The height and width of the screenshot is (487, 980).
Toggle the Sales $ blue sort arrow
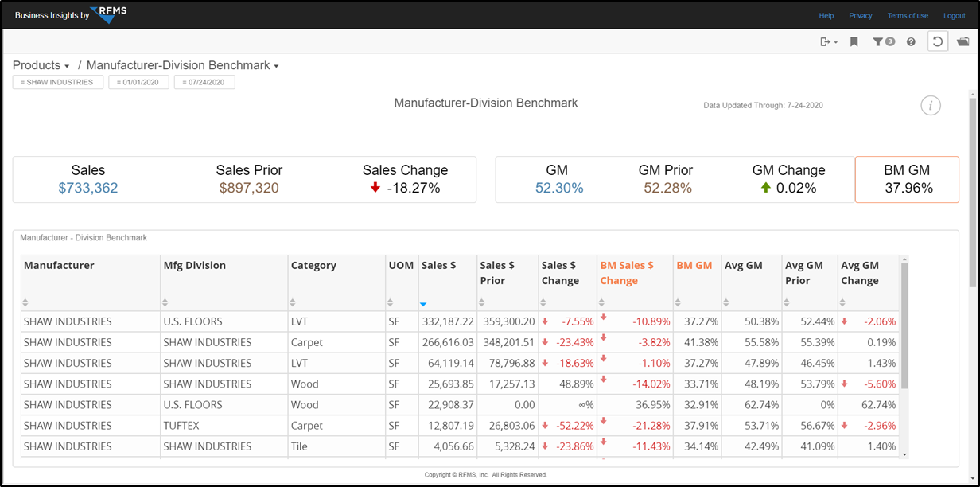click(423, 303)
